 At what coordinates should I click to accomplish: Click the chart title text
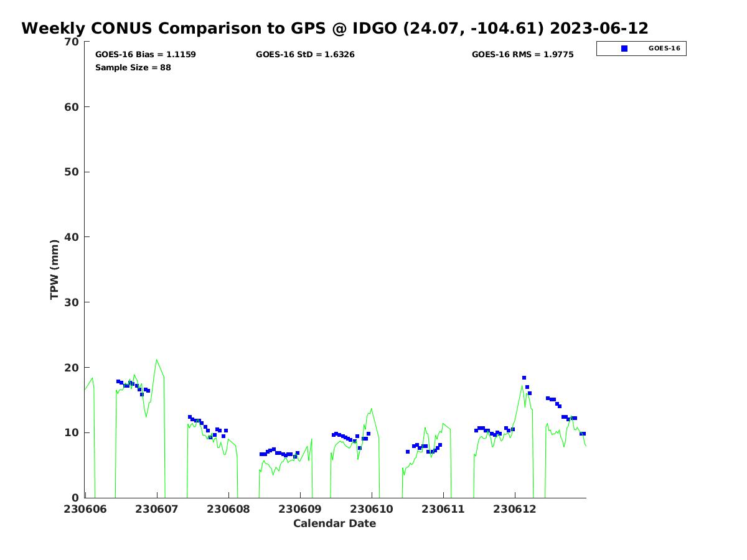coord(335,29)
